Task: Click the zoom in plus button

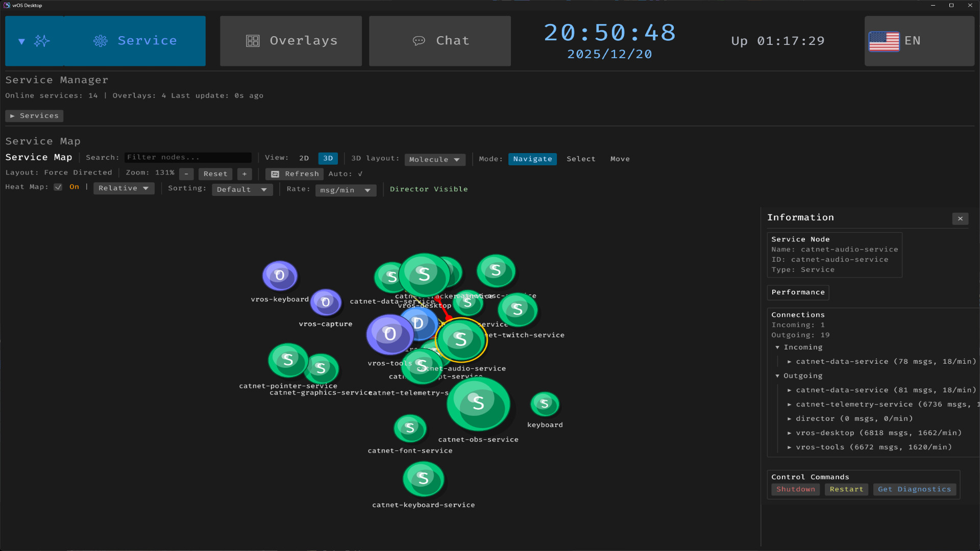Action: pos(244,174)
